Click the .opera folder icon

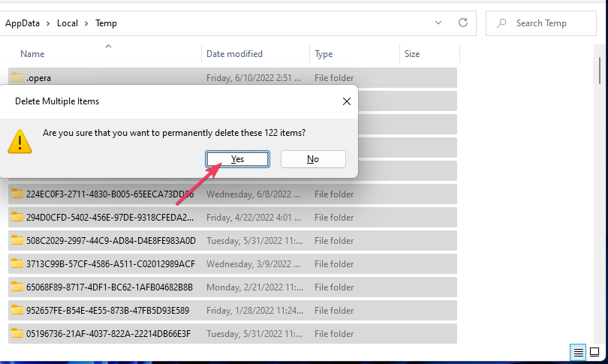(x=17, y=77)
